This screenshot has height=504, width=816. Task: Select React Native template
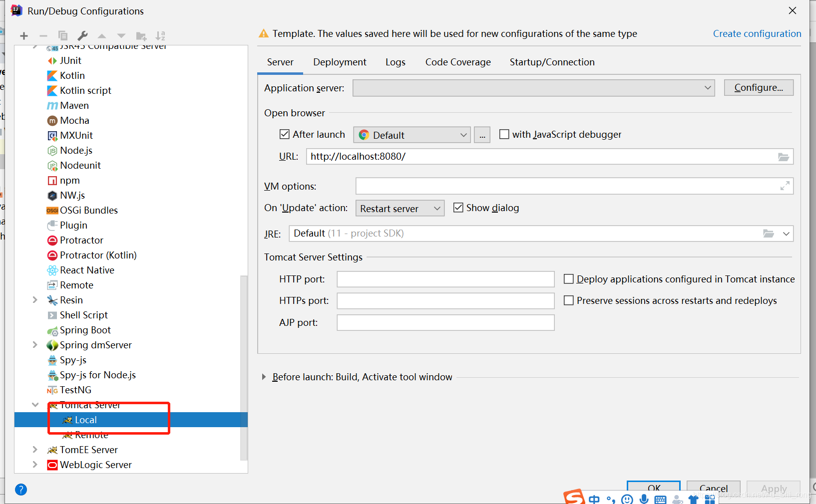87,270
